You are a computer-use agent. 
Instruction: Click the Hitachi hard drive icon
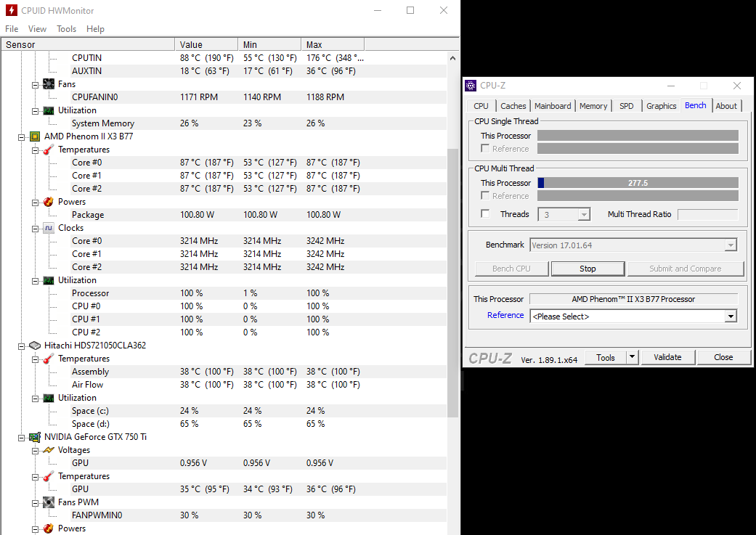35,346
